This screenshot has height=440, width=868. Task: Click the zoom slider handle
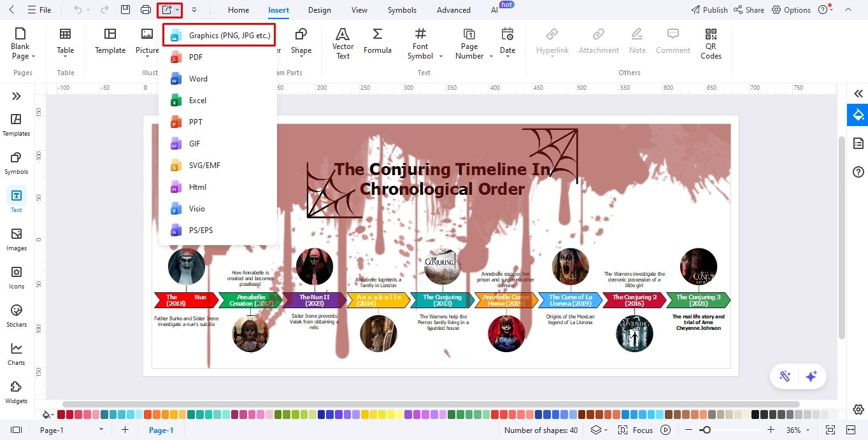click(706, 430)
